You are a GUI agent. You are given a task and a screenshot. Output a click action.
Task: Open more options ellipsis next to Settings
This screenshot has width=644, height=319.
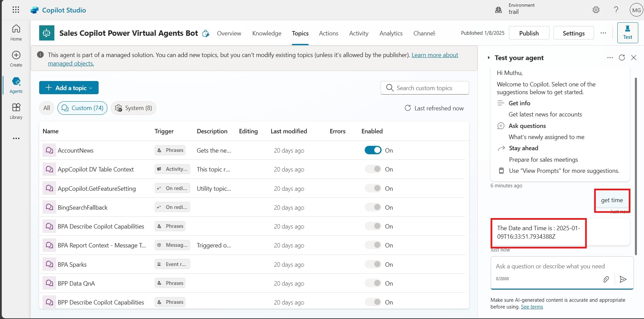pyautogui.click(x=603, y=33)
